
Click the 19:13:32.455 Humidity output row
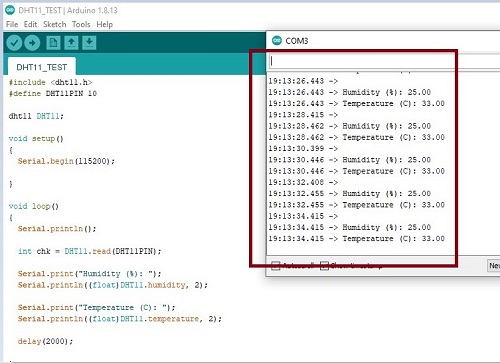[350, 194]
